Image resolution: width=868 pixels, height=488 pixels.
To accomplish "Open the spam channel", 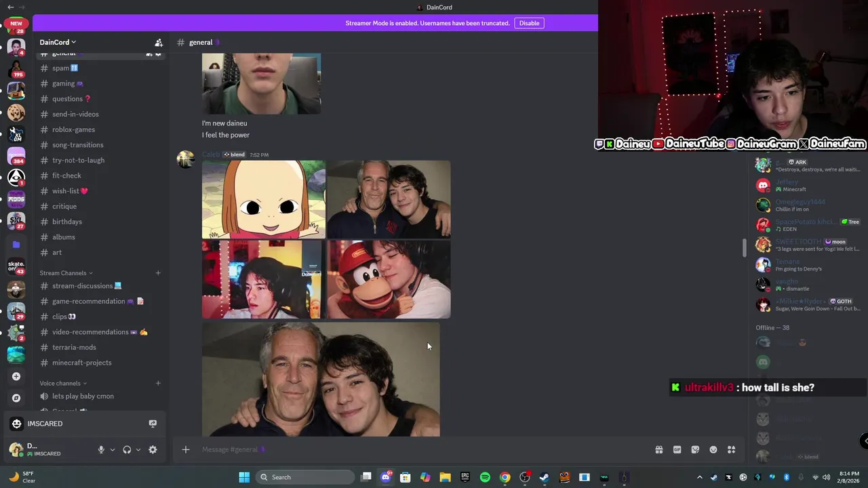I will point(100,68).
